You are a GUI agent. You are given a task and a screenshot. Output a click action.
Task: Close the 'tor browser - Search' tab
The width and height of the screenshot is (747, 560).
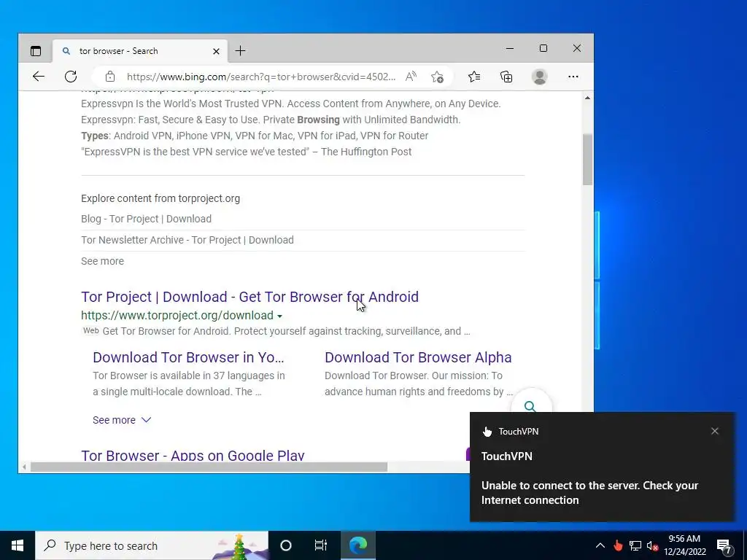pos(216,51)
